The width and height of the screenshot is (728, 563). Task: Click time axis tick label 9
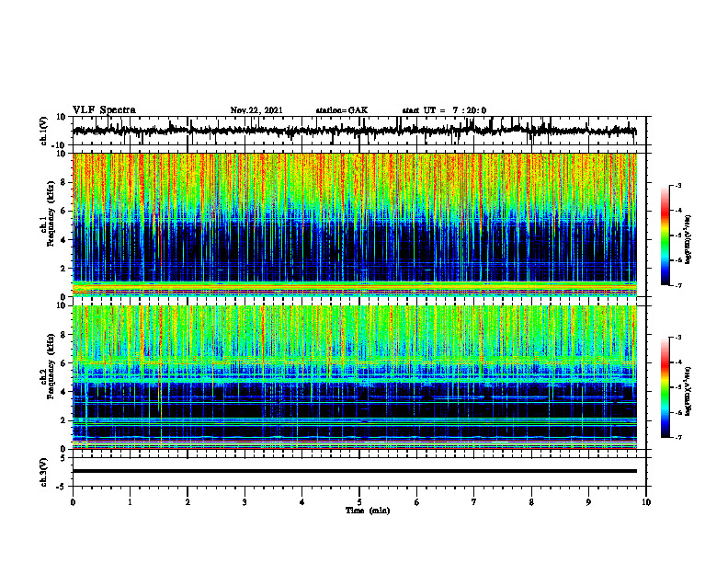click(x=588, y=502)
